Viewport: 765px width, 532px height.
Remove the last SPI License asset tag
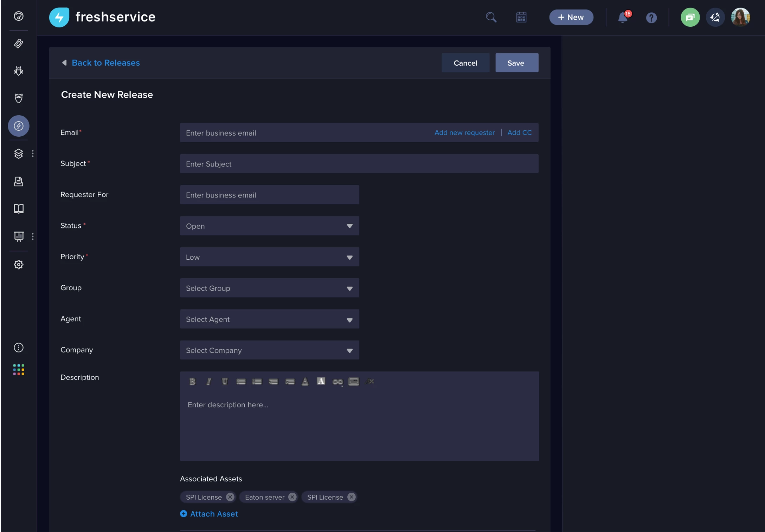pyautogui.click(x=351, y=497)
